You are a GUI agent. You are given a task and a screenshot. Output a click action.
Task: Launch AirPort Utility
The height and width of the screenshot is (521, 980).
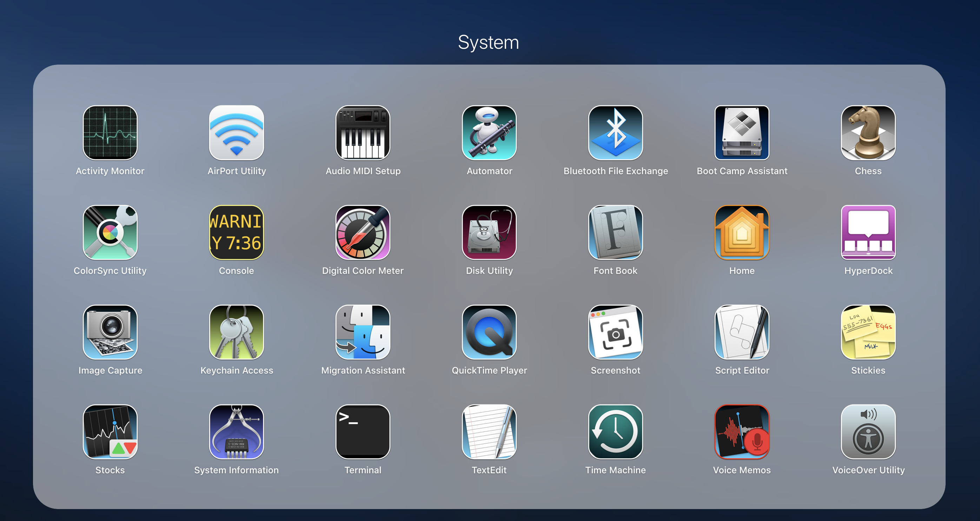(x=236, y=133)
